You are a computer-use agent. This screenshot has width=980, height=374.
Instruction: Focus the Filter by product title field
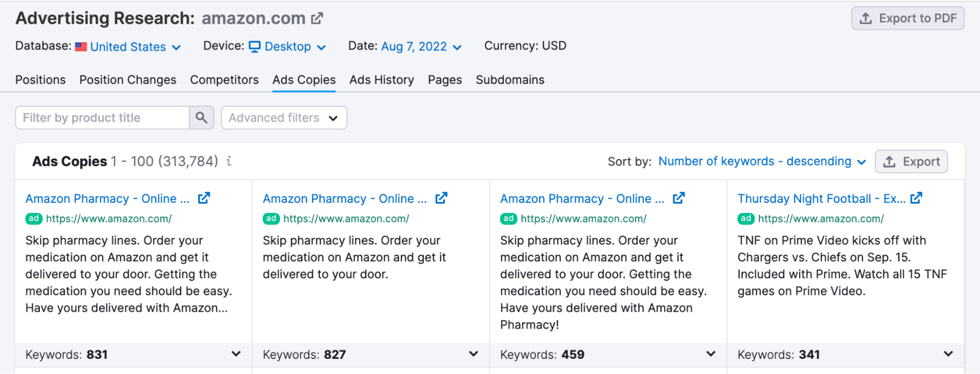point(102,118)
